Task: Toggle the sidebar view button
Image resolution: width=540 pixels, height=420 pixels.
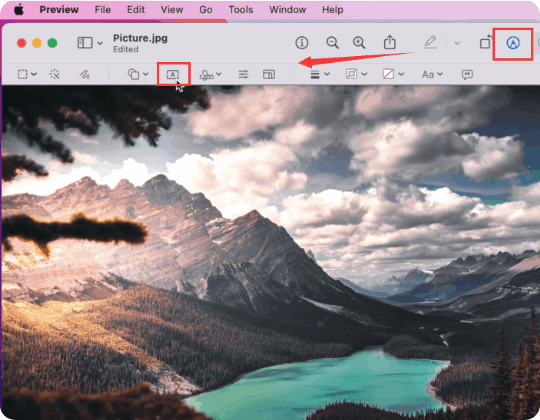Action: pos(85,43)
